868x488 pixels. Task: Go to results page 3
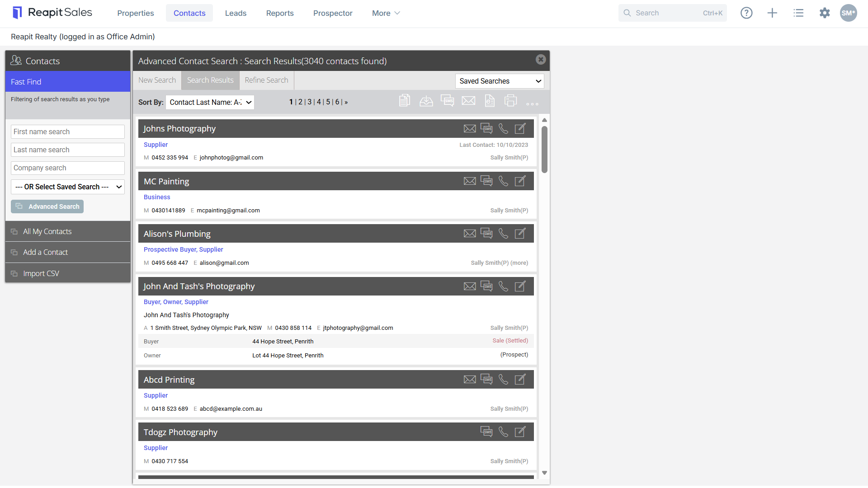[x=310, y=102]
